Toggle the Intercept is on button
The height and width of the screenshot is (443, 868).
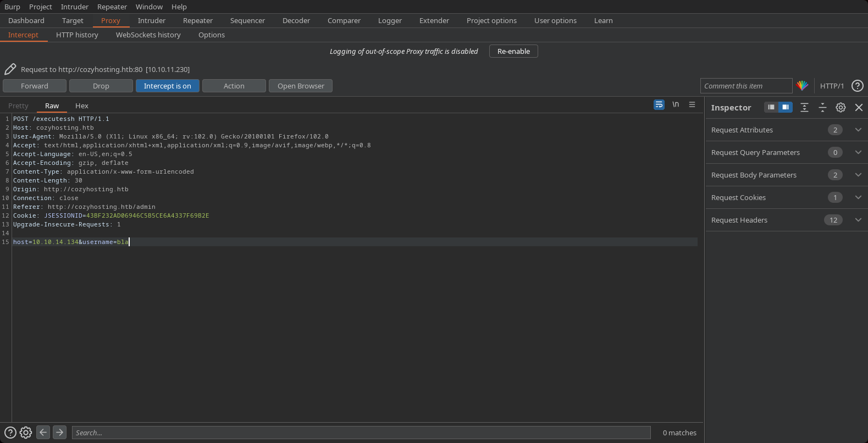click(168, 86)
